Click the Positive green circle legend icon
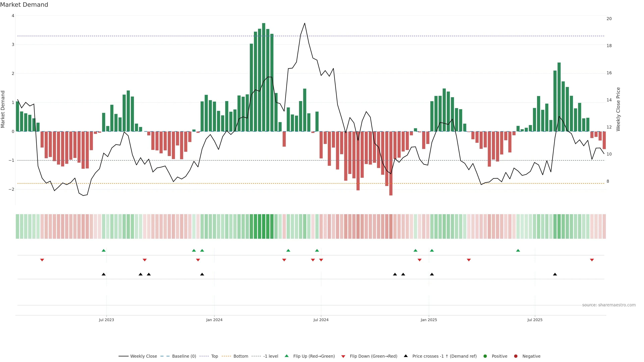This screenshot has height=362, width=644. (485, 356)
